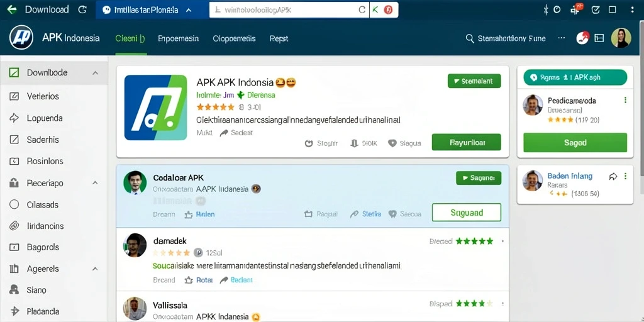
Task: Click the 910IK bookmark icon
Action: 355,143
